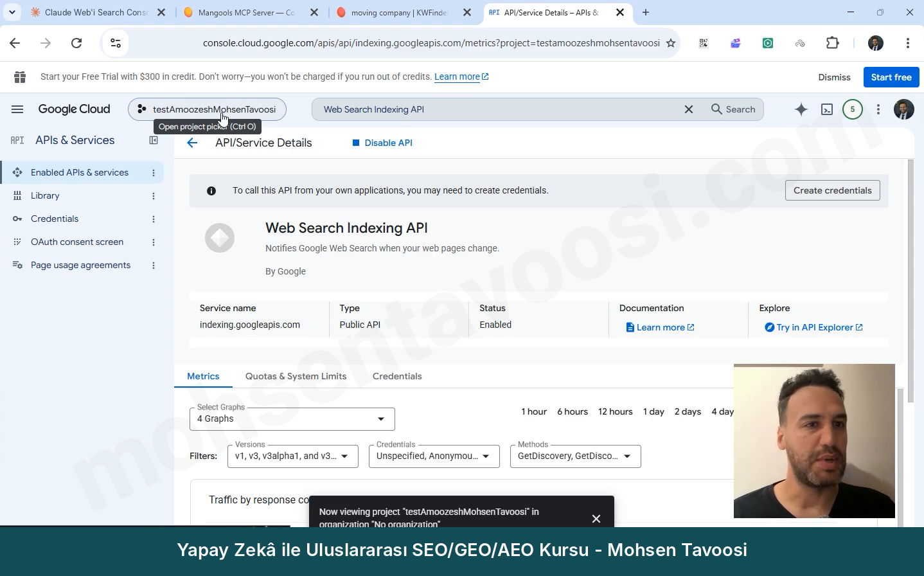
Task: Select the 12 hours time range
Action: [616, 411]
